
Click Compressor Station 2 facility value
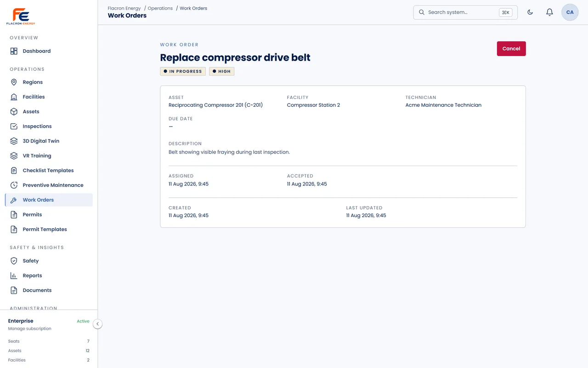(313, 105)
